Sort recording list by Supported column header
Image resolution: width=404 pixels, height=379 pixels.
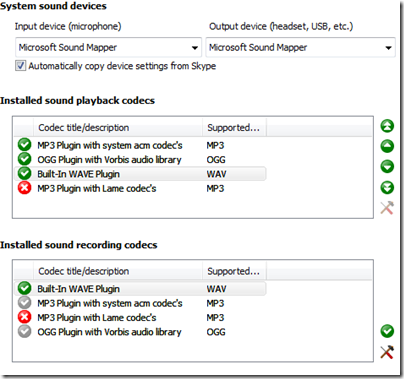[234, 271]
